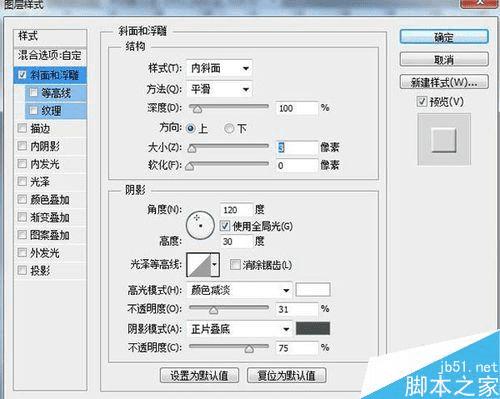Enable the 投影 (Drop Shadow) checkbox

coord(22,270)
